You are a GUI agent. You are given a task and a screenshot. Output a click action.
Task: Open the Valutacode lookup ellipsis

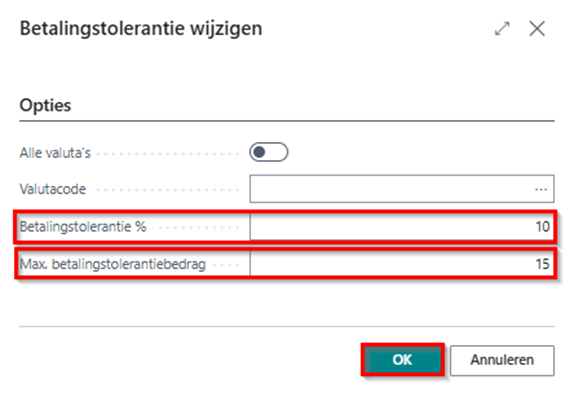[541, 189]
